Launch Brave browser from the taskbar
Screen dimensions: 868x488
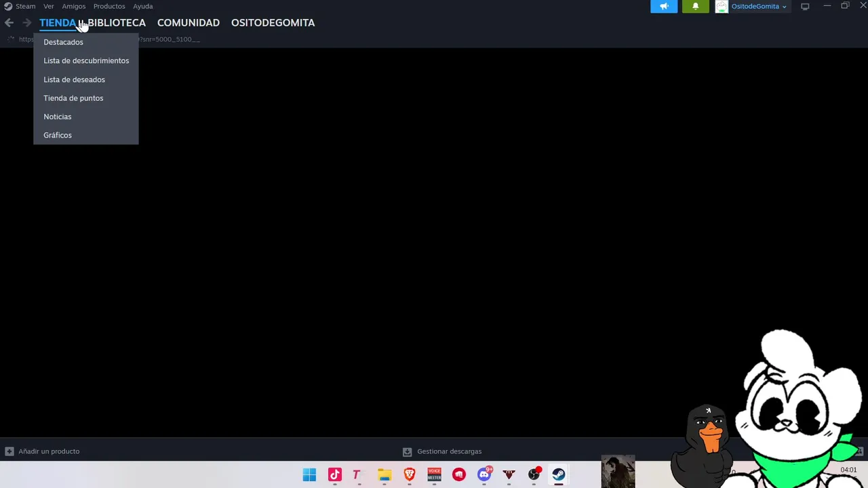[x=410, y=474]
